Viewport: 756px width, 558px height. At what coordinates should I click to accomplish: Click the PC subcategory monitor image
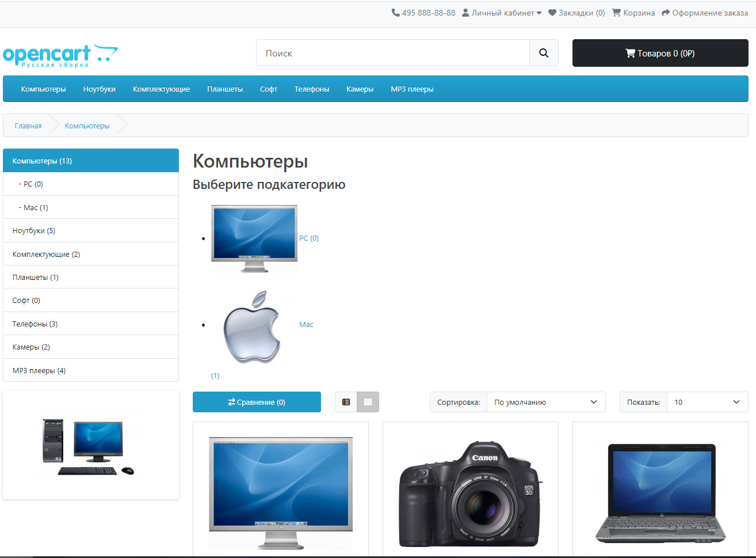[254, 238]
